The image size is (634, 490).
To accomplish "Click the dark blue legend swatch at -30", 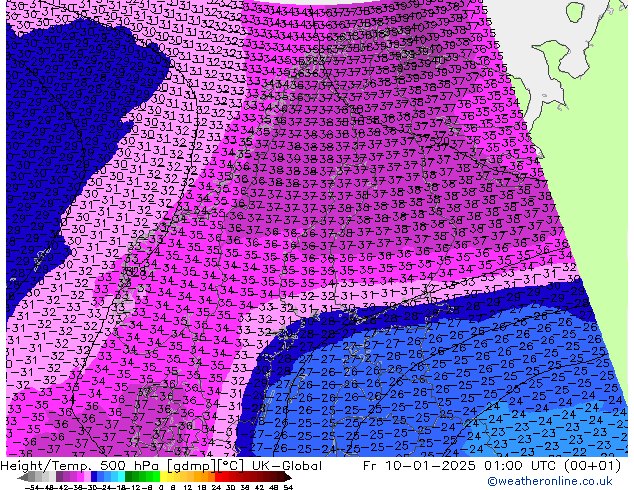I will point(94,477).
